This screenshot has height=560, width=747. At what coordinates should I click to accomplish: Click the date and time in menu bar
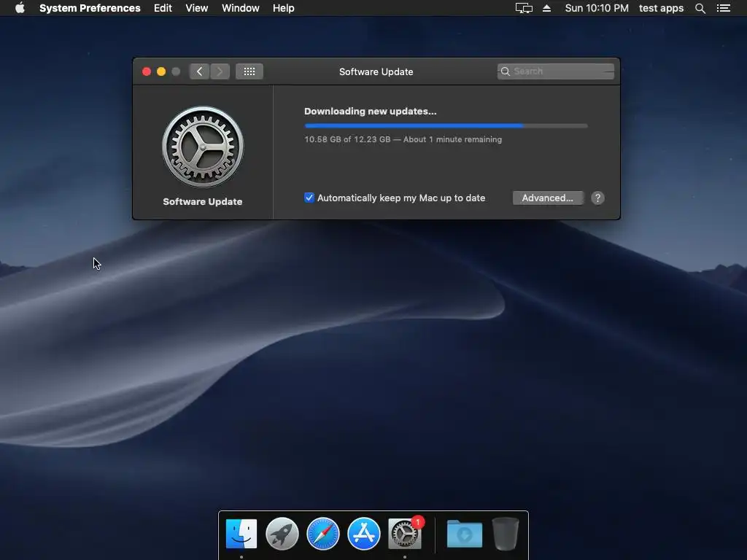pyautogui.click(x=597, y=8)
